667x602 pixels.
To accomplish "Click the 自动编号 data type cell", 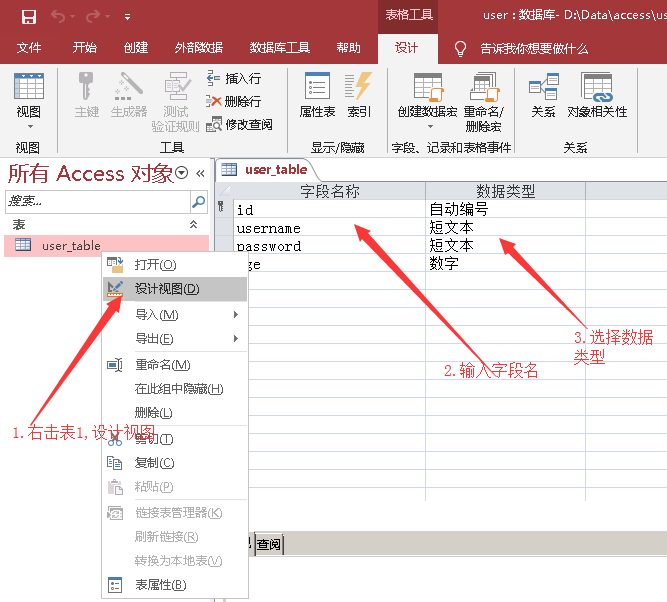I will coord(505,209).
